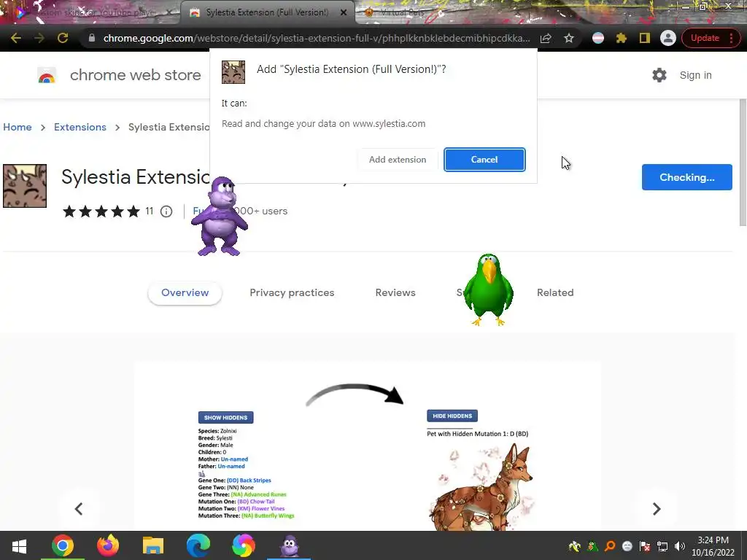Confirm with the Add extension button

(398, 160)
